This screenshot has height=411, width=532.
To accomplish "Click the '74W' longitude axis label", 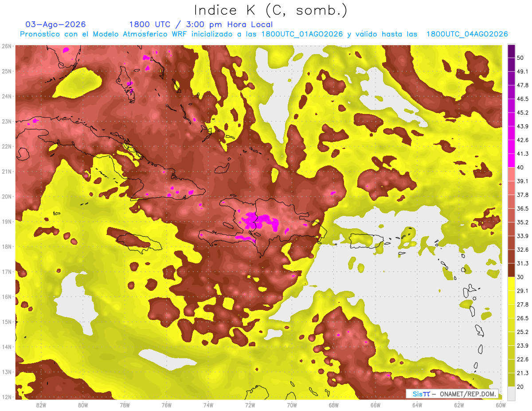I will 208,405.
